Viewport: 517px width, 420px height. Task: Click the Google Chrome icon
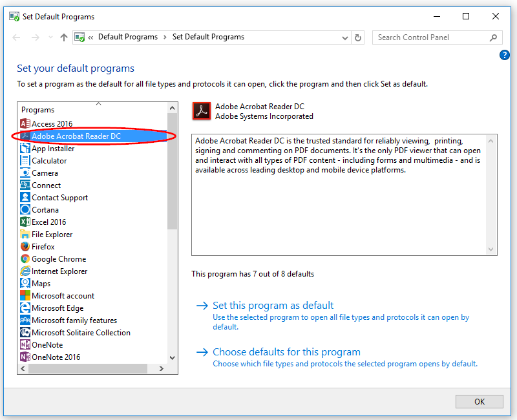25,259
